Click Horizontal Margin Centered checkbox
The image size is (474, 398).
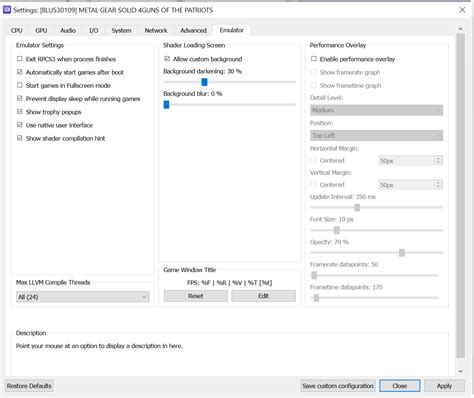pyautogui.click(x=314, y=160)
